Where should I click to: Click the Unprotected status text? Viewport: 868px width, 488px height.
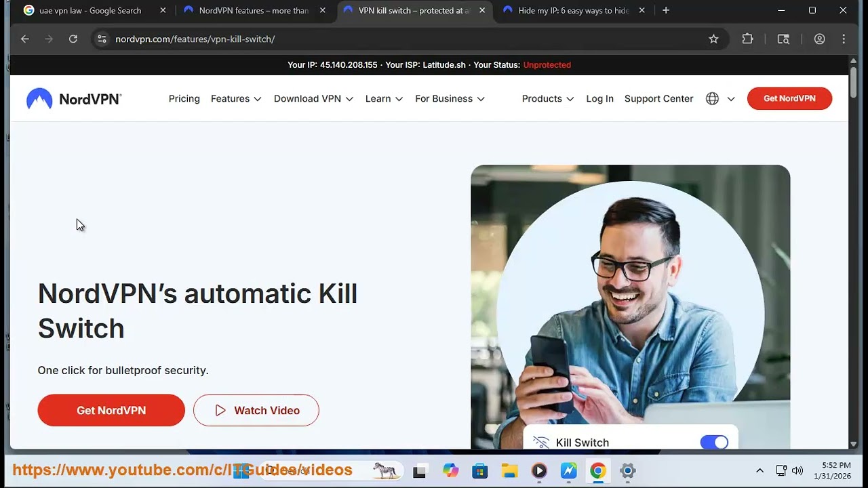(x=547, y=65)
